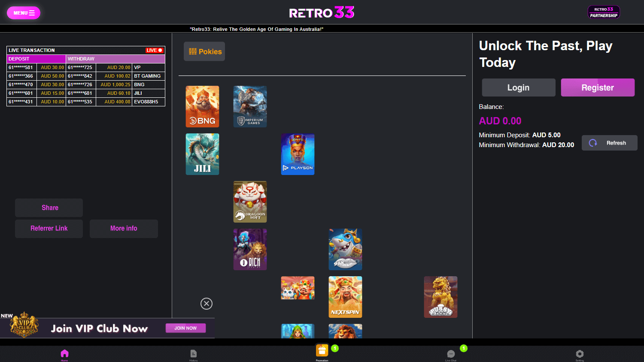Image resolution: width=644 pixels, height=362 pixels.
Task: Open the MENU hamburger at top left
Action: pyautogui.click(x=24, y=12)
